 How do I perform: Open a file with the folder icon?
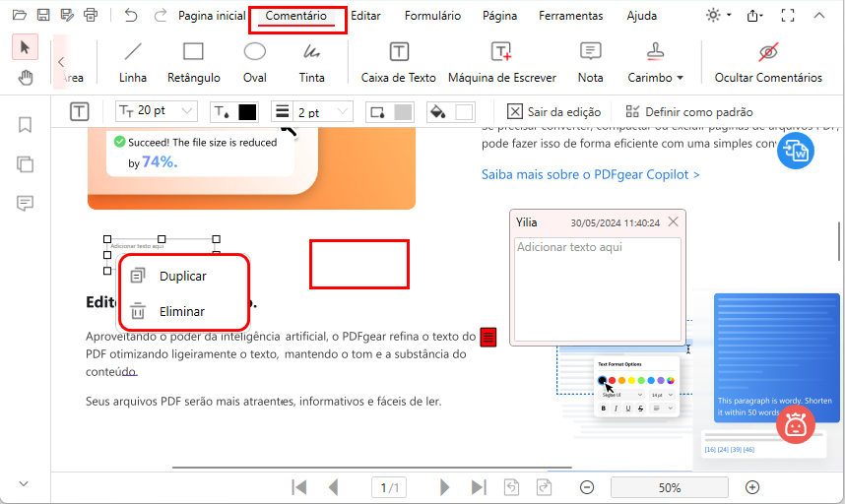point(20,15)
